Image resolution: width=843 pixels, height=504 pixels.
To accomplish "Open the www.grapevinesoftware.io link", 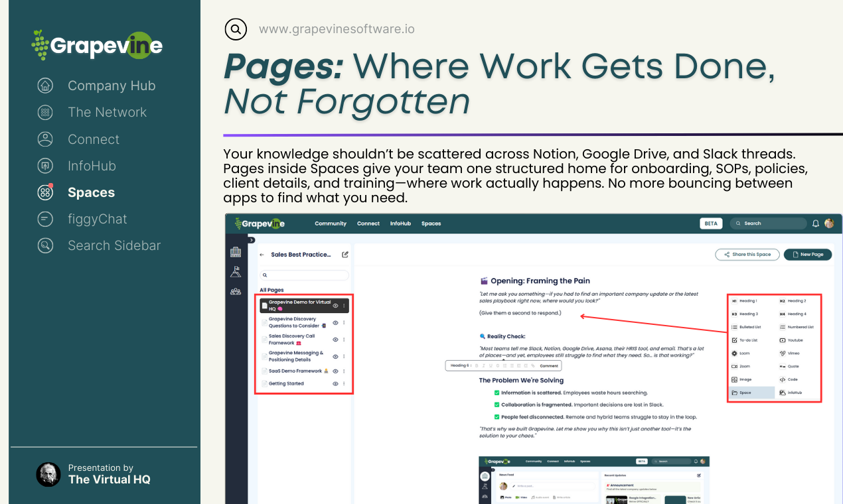I will tap(337, 29).
